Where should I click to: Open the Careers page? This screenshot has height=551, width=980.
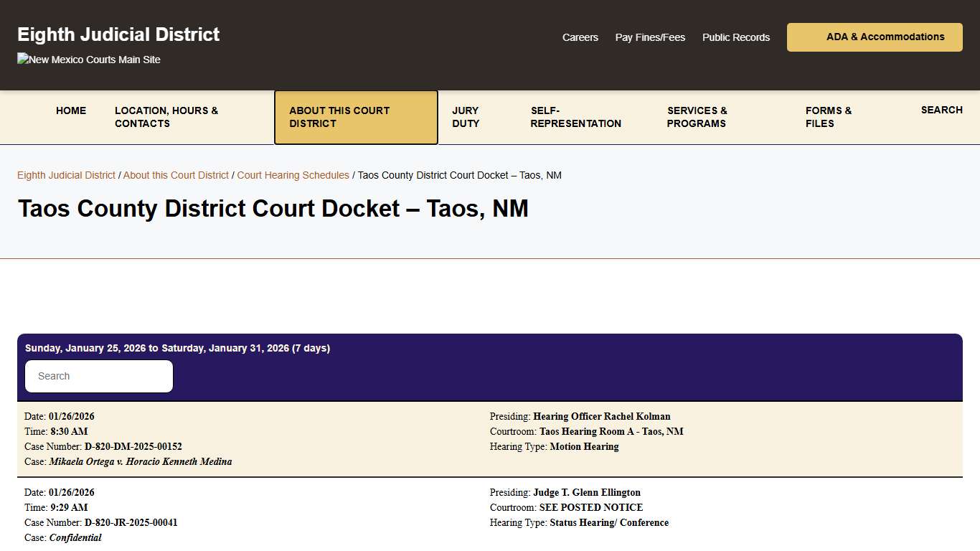(x=580, y=37)
